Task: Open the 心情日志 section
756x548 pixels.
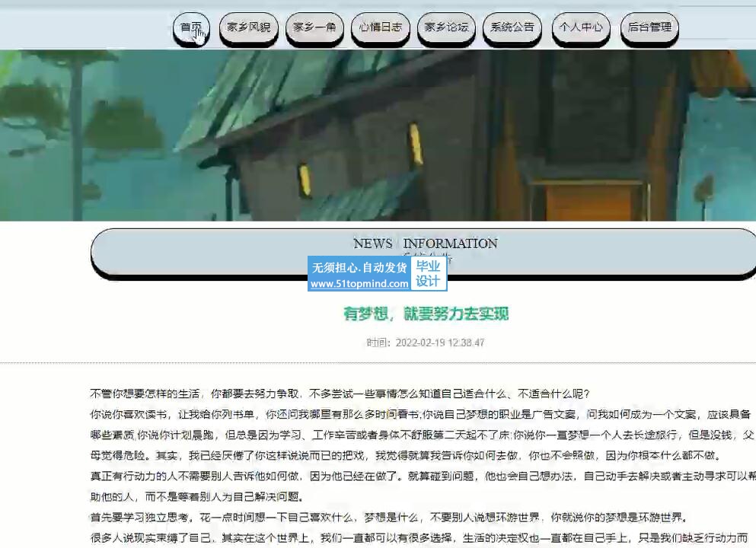Action: pyautogui.click(x=381, y=28)
